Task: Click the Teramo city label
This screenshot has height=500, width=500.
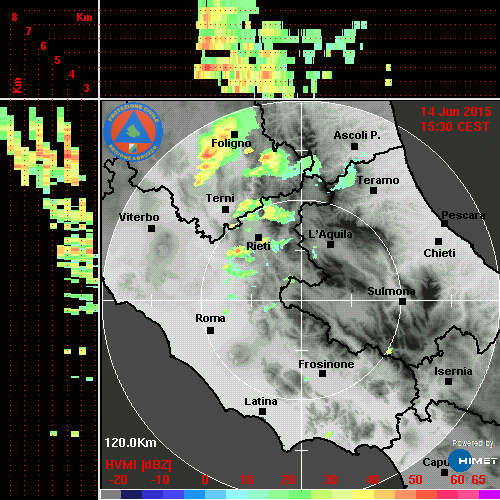Action: [x=378, y=180]
